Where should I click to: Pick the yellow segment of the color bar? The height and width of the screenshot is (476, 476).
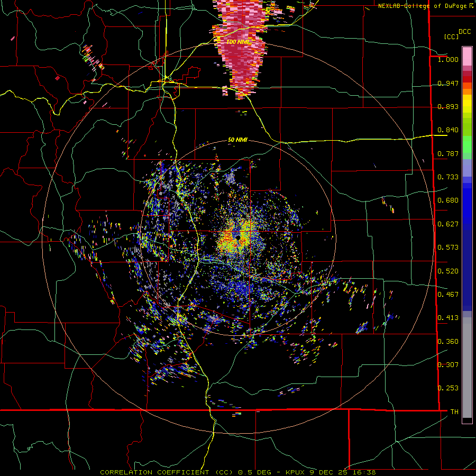(467, 104)
